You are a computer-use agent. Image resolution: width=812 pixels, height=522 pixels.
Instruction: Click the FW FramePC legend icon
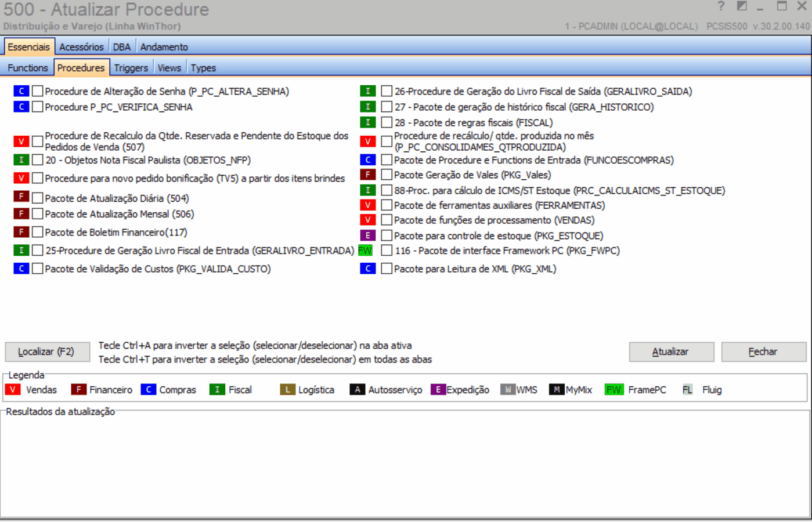[x=613, y=390]
